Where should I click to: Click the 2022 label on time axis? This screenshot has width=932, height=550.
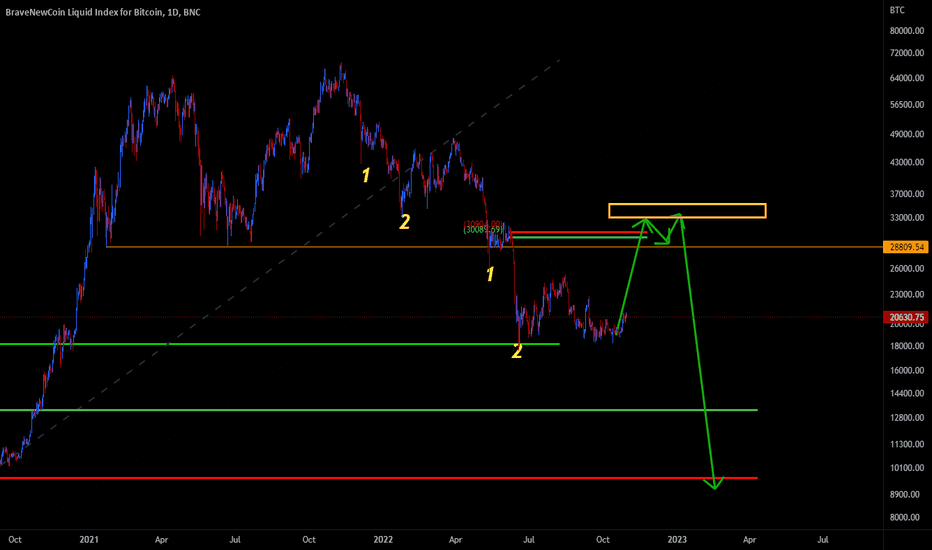(x=383, y=540)
